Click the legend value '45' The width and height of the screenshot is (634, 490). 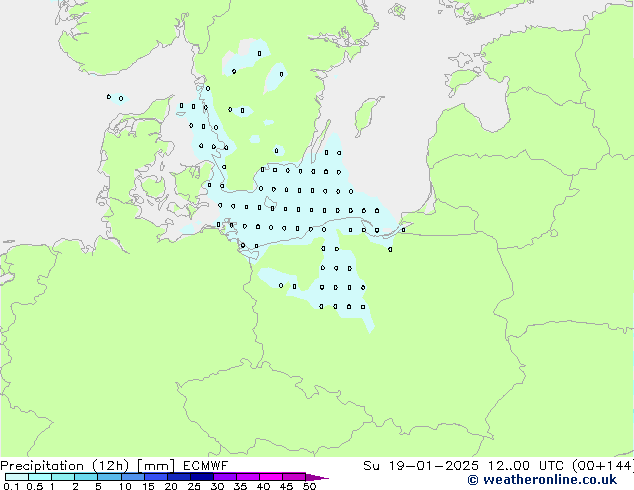[286, 486]
